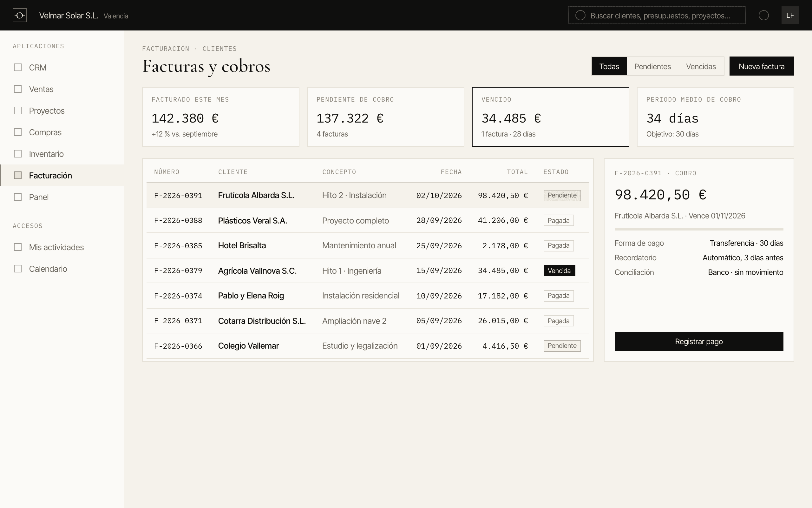Sort by the FECHA column header

(x=451, y=172)
